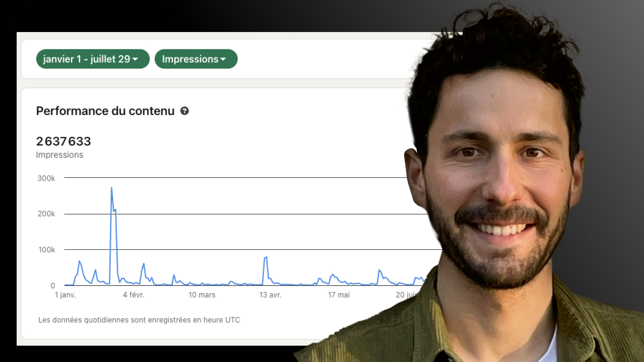Open the janvier 1 - juillet 29 date dropdown
Image resolution: width=644 pixels, height=362 pixels.
92,59
